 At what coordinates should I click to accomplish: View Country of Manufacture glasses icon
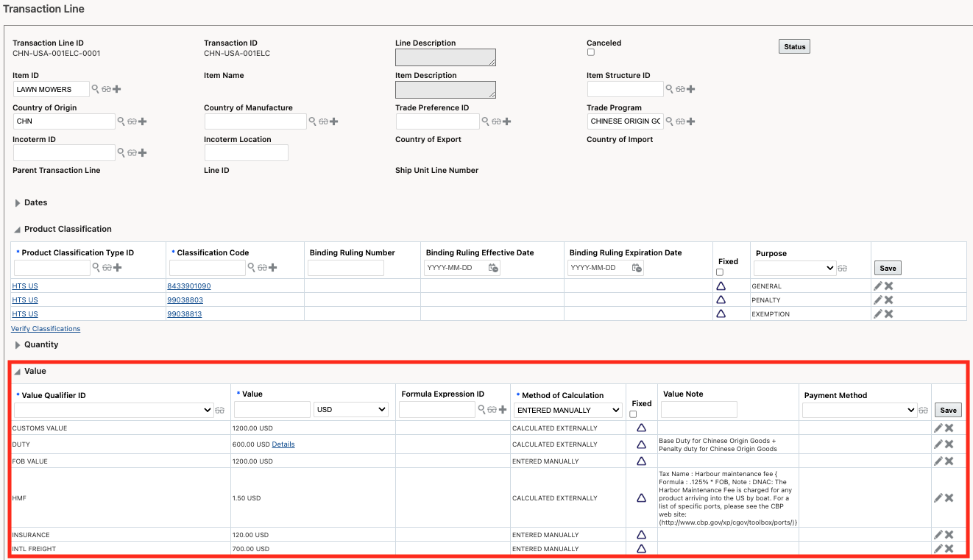pos(323,121)
